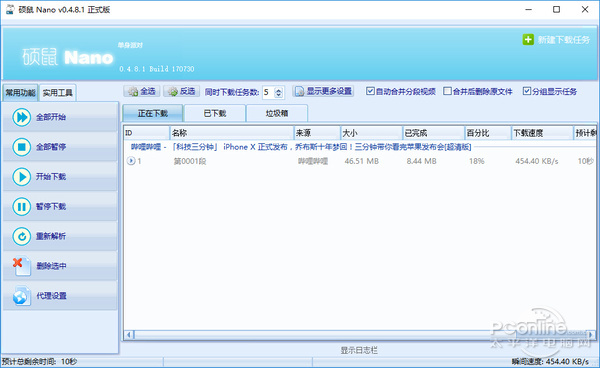Image resolution: width=600 pixels, height=368 pixels.
Task: Sort by the 下载速度 column header
Action: pyautogui.click(x=542, y=133)
